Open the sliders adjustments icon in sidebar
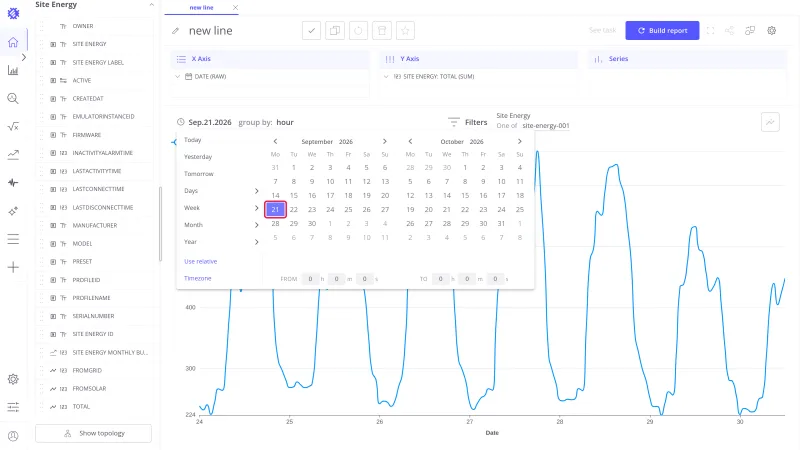Screen dimensions: 800x450 13,407
